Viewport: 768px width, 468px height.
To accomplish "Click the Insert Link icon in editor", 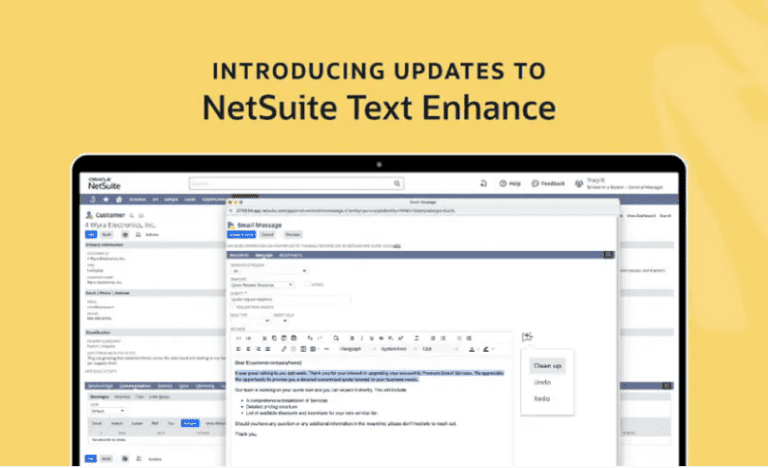I will click(284, 349).
